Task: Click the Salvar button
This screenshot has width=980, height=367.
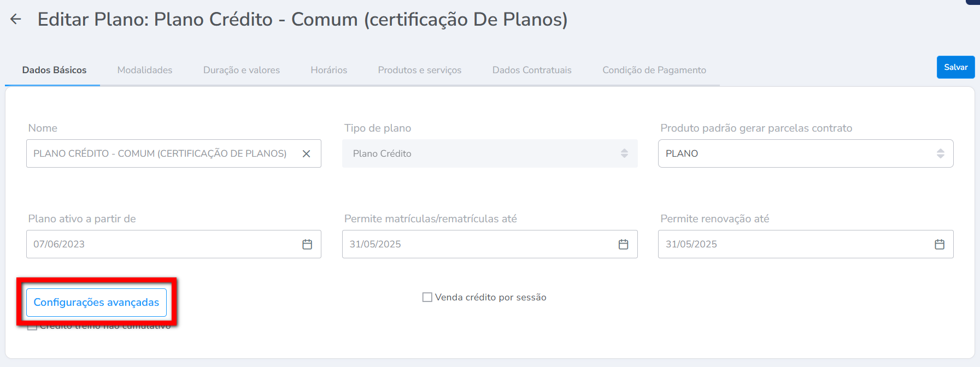Action: pyautogui.click(x=955, y=67)
